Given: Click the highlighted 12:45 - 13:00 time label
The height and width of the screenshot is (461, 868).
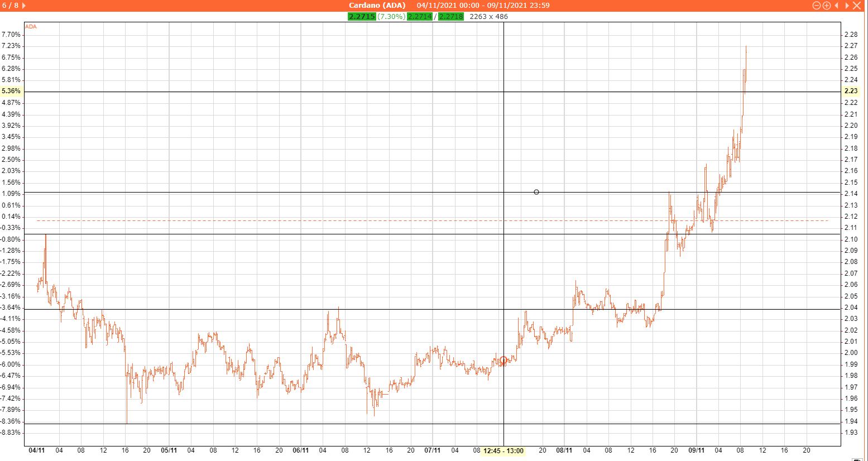Looking at the screenshot, I should coord(503,451).
